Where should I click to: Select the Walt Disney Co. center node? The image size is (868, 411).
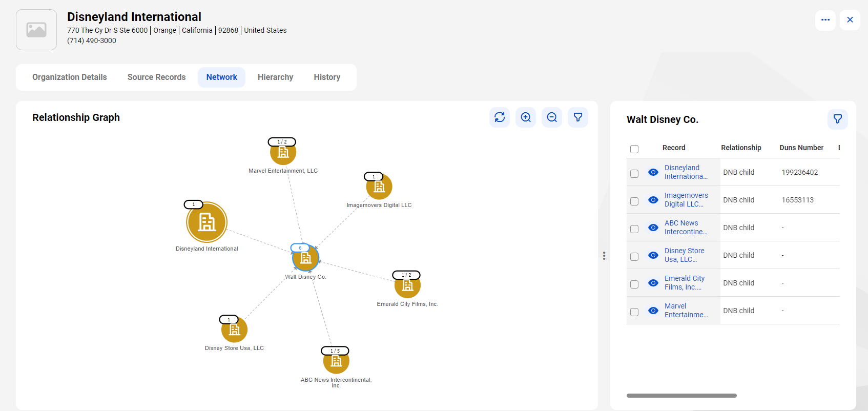306,258
